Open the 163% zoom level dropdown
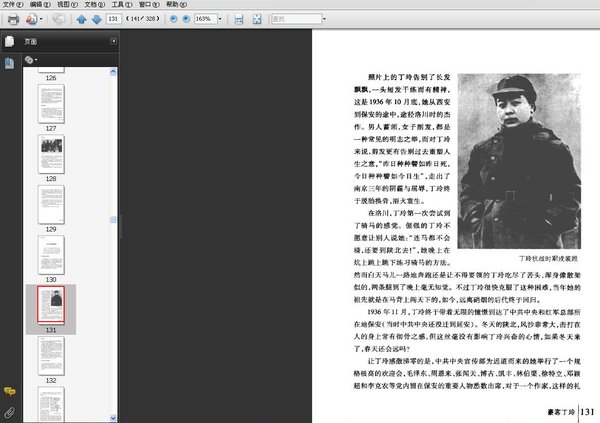Image resolution: width=600 pixels, height=423 pixels. 222,19
